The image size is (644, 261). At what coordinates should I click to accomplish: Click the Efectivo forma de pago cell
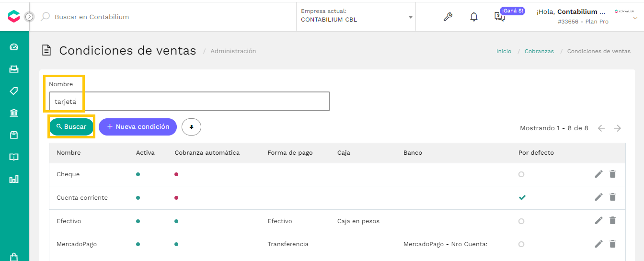280,221
